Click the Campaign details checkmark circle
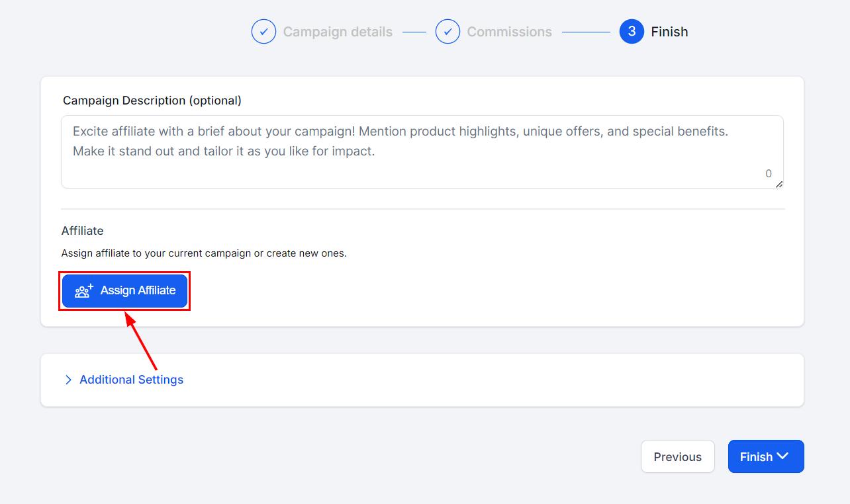Screen dimensions: 850x504 263,32
